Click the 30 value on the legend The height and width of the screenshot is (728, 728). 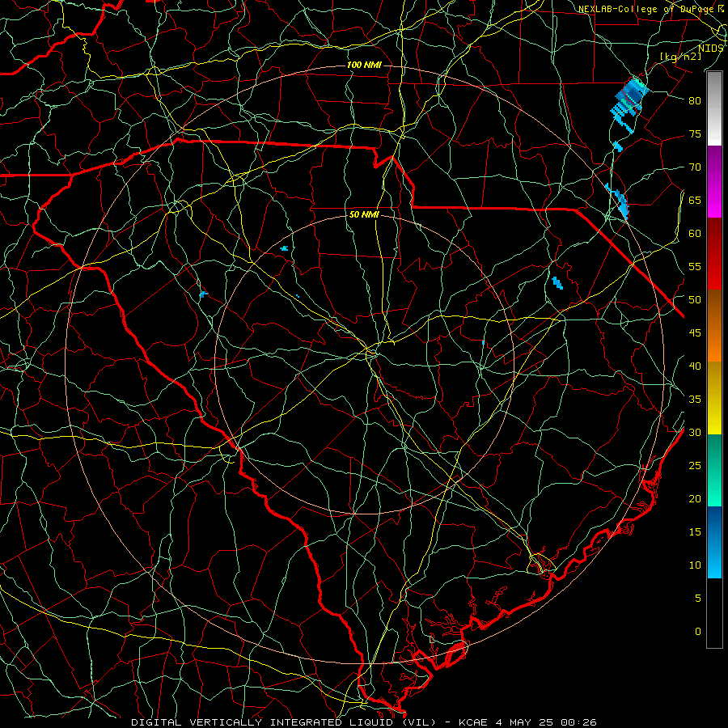pyautogui.click(x=695, y=432)
